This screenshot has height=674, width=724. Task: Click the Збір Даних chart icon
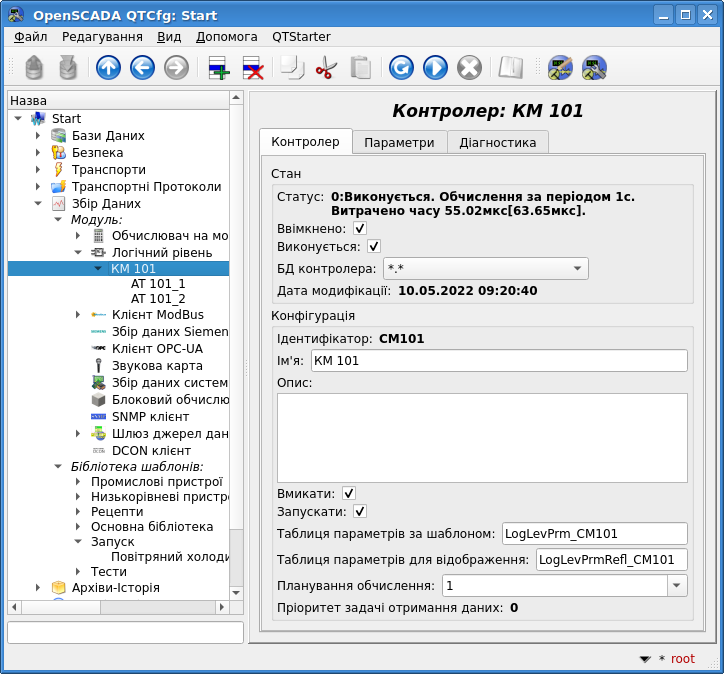[x=59, y=204]
